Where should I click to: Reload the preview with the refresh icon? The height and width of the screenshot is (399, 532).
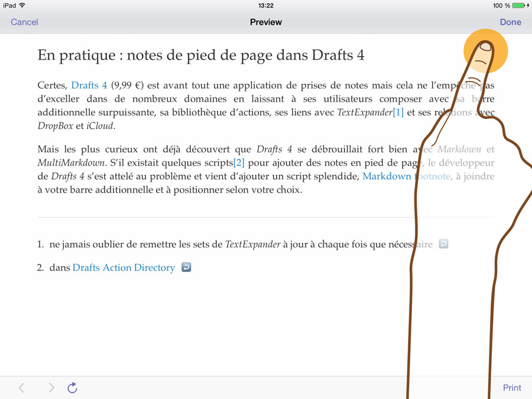(72, 387)
